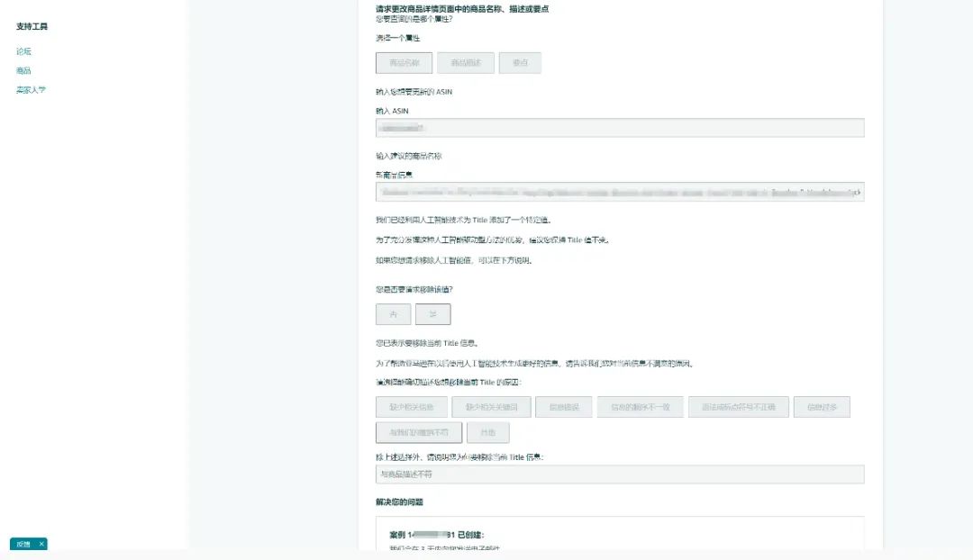The width and height of the screenshot is (973, 560).
Task: Select reason 缺少相关信息
Action: click(412, 407)
